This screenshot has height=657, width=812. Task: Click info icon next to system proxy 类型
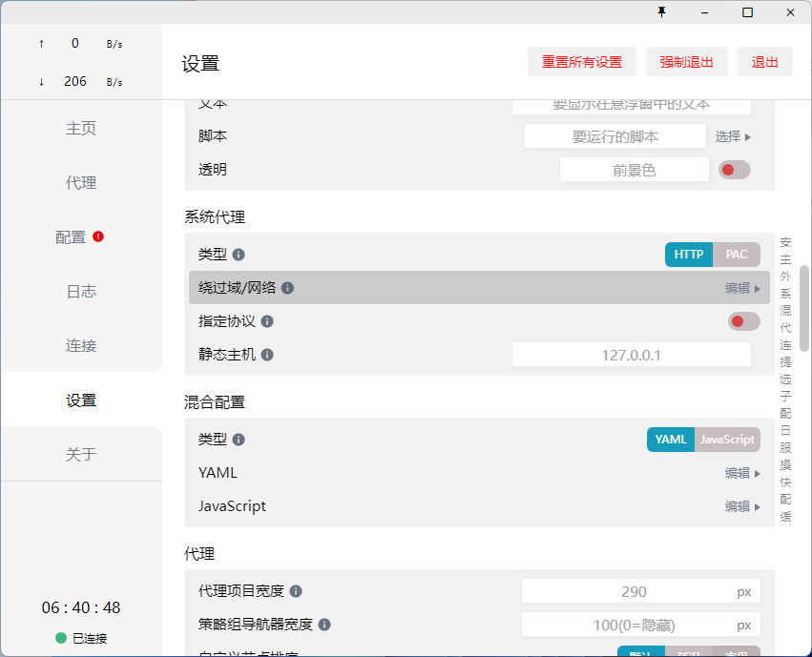(239, 255)
